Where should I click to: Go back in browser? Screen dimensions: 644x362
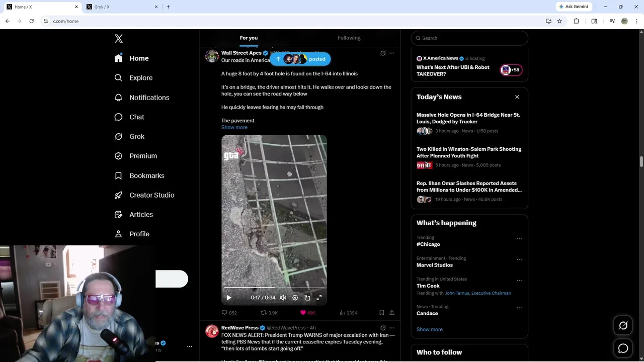pyautogui.click(x=8, y=21)
